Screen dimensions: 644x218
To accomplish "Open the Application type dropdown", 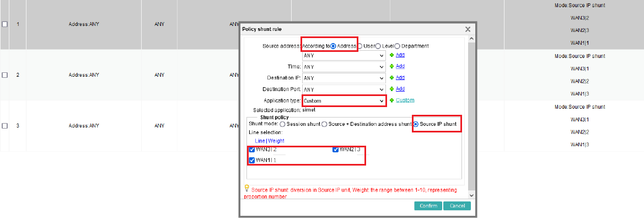I will 344,101.
